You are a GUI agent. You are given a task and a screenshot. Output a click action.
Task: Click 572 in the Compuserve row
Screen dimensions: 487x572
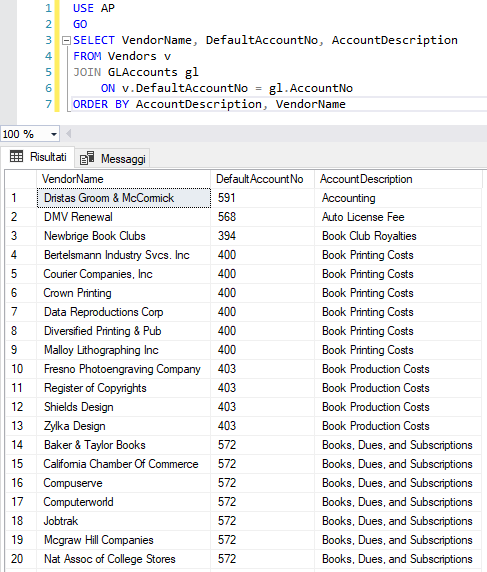tap(262, 483)
